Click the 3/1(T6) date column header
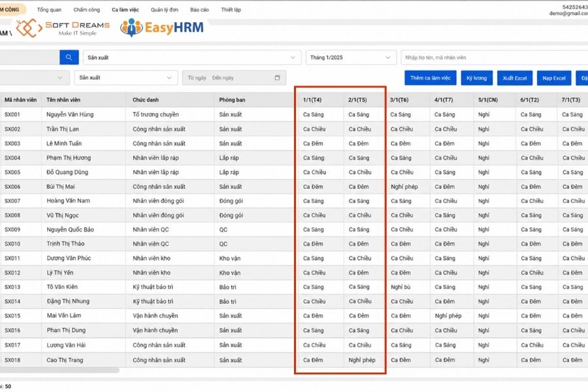Image resolution: width=588 pixels, height=392 pixels. tap(399, 100)
